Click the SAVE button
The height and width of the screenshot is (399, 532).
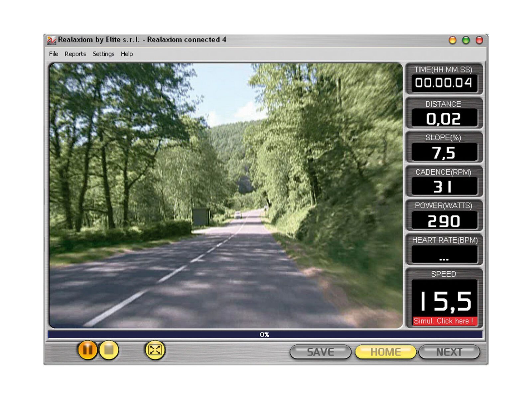[x=320, y=351]
